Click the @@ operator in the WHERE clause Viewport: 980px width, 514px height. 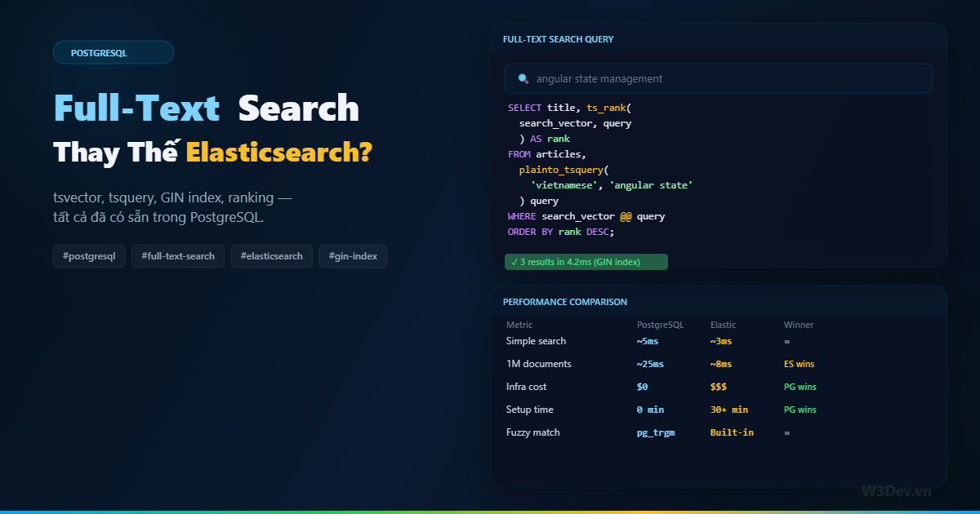(x=624, y=215)
